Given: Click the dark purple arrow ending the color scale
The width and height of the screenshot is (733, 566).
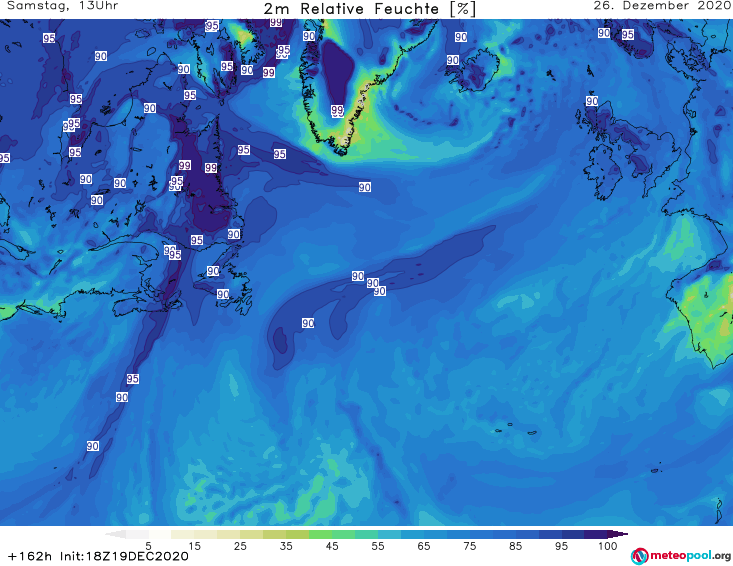Looking at the screenshot, I should pyautogui.click(x=618, y=534).
